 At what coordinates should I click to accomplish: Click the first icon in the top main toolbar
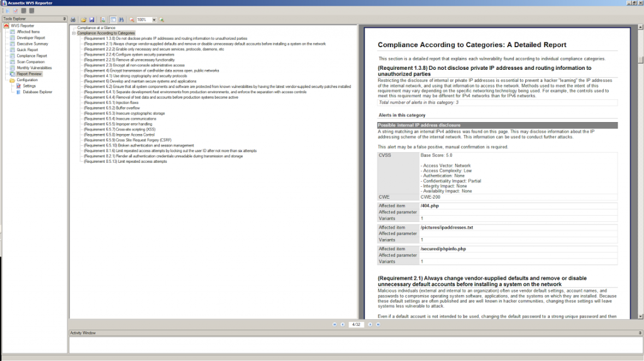8,11
